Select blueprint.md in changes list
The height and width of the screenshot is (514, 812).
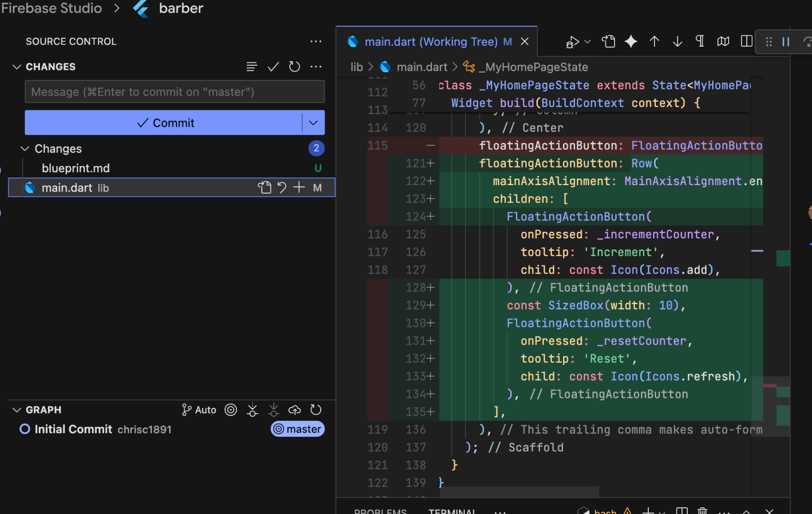pyautogui.click(x=76, y=168)
